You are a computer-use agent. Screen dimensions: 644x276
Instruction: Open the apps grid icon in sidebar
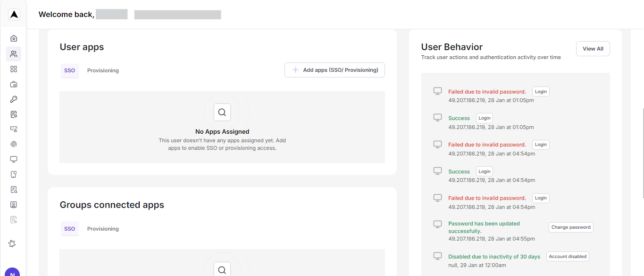pyautogui.click(x=14, y=69)
